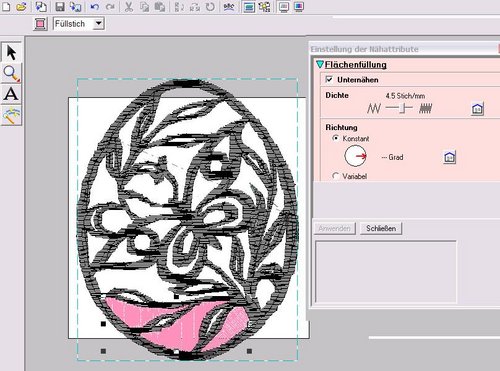The height and width of the screenshot is (371, 500).
Task: Click the low density zigzag icon
Action: tap(374, 108)
